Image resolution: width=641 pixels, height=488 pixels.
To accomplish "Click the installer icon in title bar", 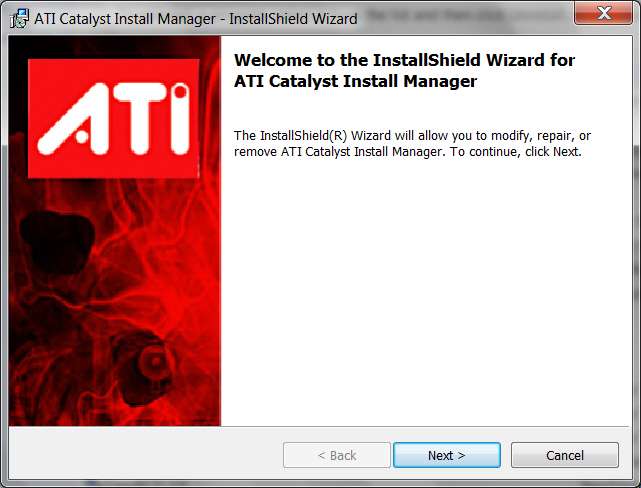I will tap(19, 19).
